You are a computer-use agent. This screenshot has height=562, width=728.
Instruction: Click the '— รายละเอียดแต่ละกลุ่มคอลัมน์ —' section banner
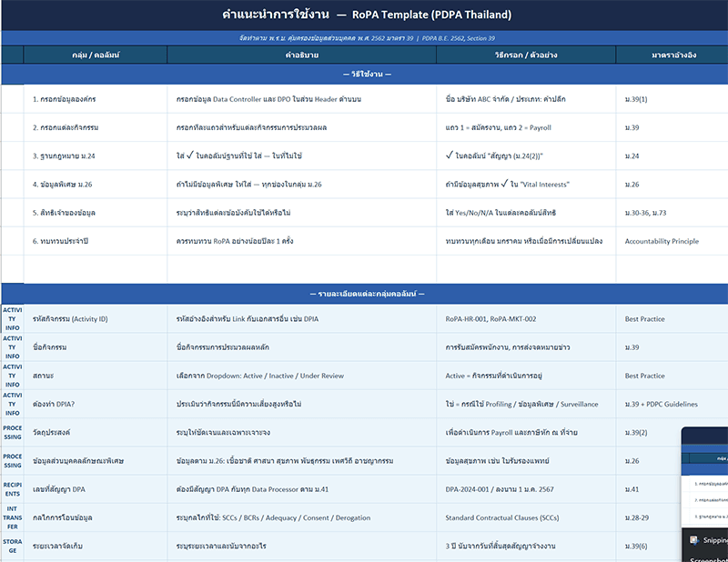(367, 294)
